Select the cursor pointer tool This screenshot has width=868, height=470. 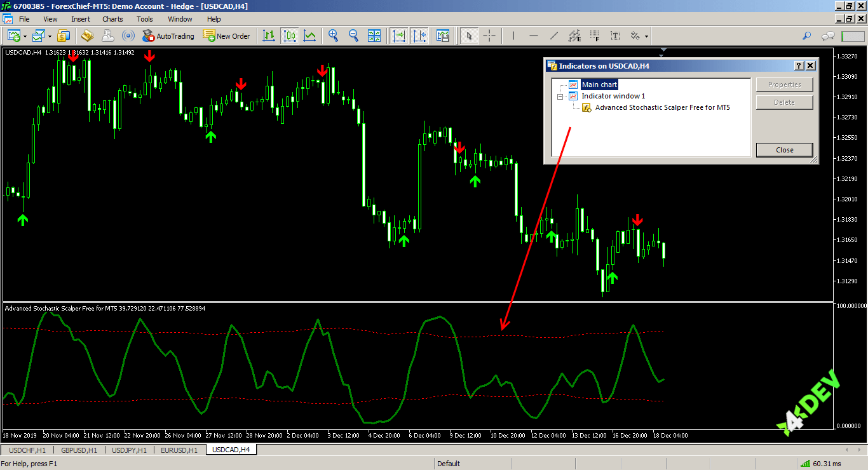tap(469, 36)
